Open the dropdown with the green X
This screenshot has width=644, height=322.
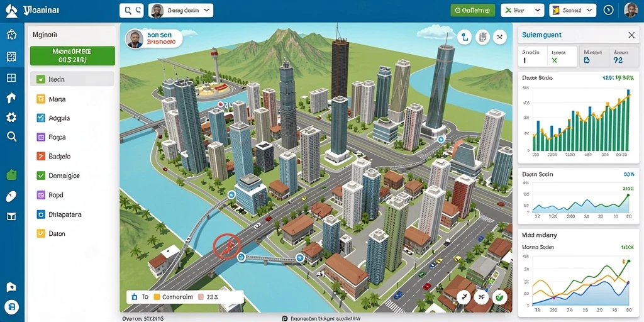coord(523,10)
